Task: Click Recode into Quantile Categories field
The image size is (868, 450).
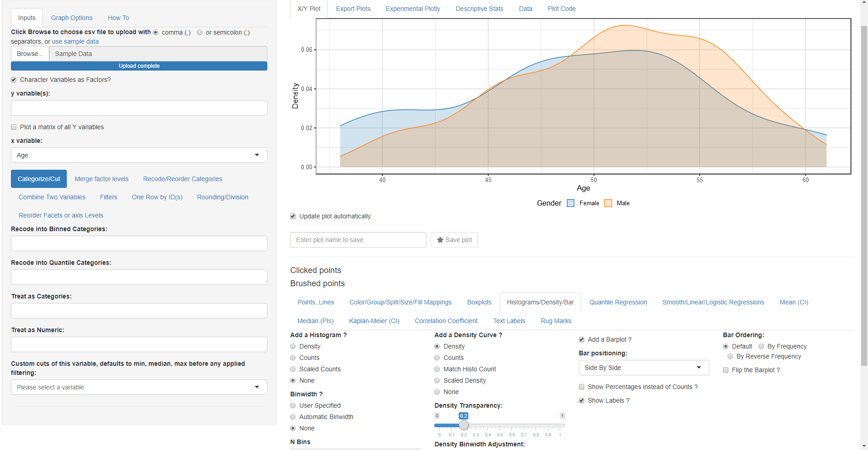Action: (x=139, y=277)
